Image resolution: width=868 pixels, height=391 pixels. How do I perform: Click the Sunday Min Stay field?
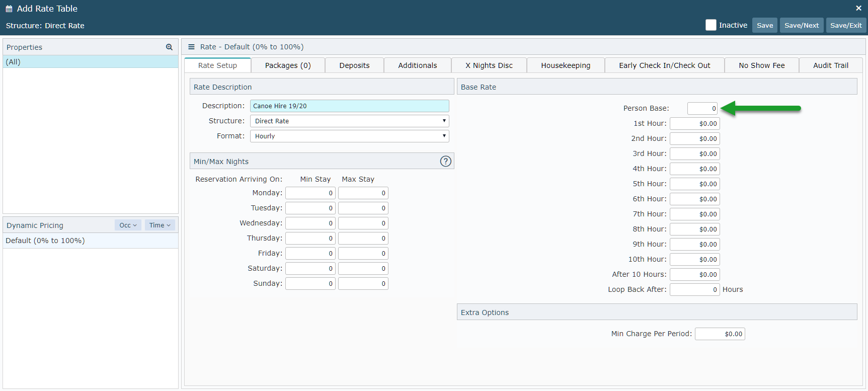click(310, 283)
